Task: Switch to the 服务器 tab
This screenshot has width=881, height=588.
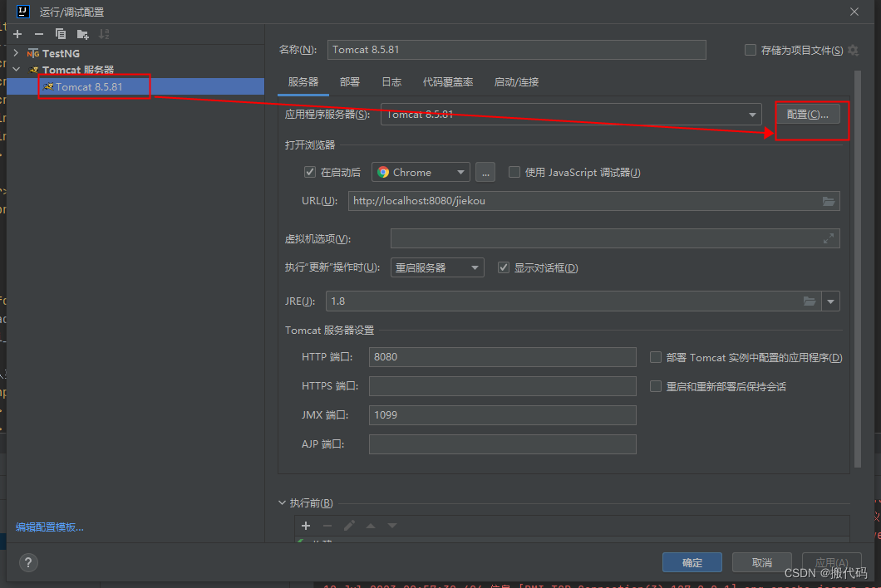Action: click(x=303, y=82)
